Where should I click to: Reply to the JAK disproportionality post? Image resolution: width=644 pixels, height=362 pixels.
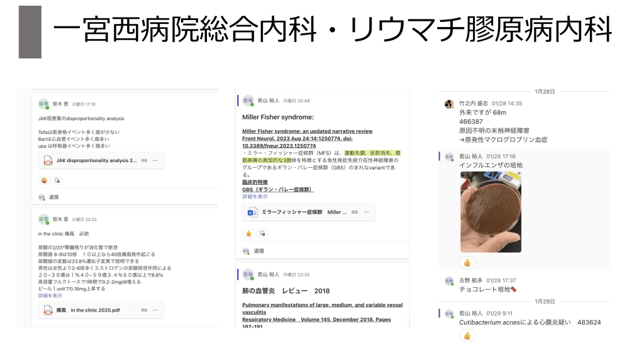click(53, 197)
